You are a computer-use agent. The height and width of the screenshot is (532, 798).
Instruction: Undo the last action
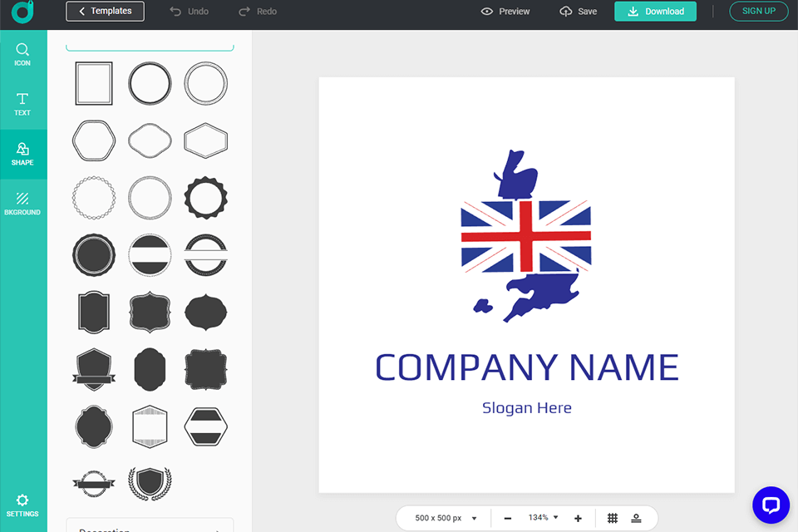click(190, 11)
